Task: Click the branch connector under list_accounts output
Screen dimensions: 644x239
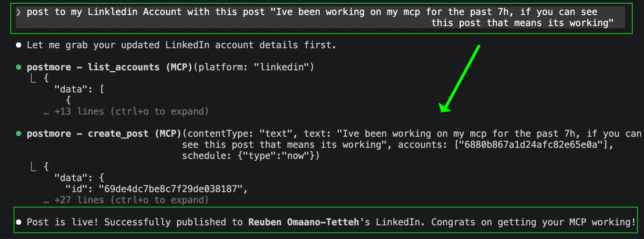Action: (33, 78)
